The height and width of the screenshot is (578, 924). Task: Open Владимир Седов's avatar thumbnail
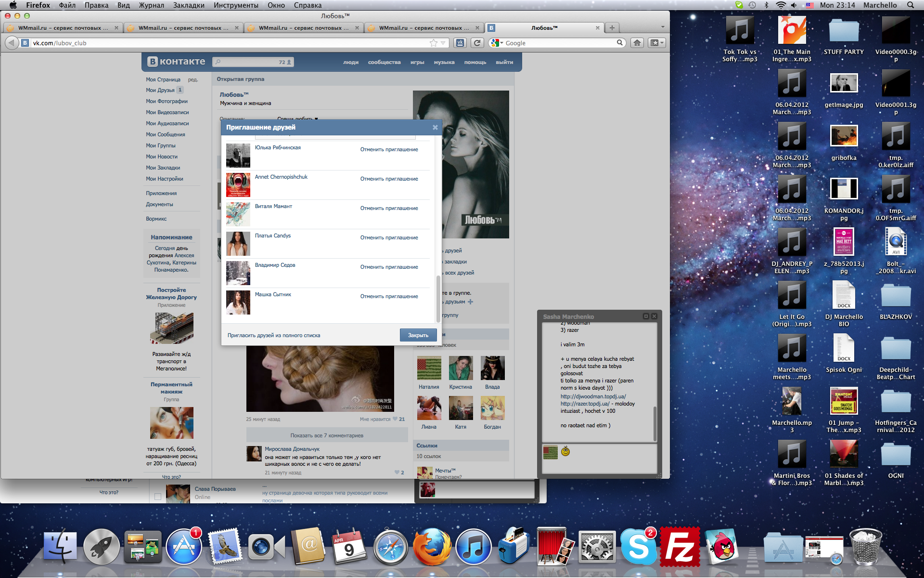click(238, 273)
